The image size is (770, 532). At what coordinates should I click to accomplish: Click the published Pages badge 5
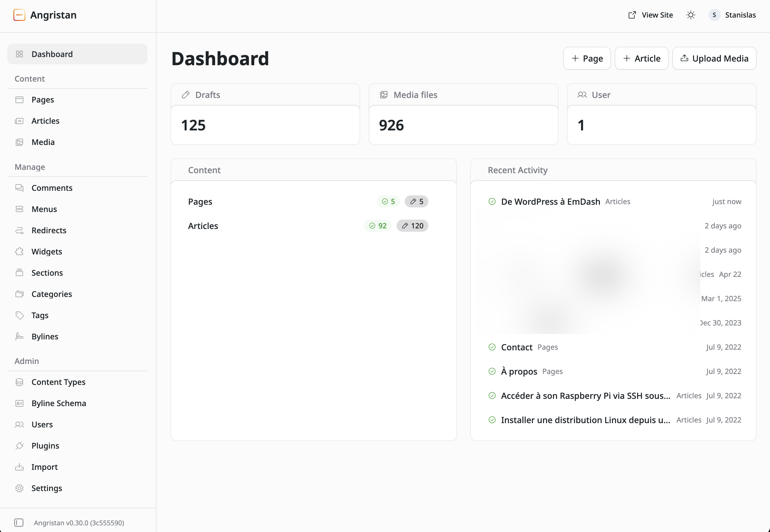[x=388, y=202]
